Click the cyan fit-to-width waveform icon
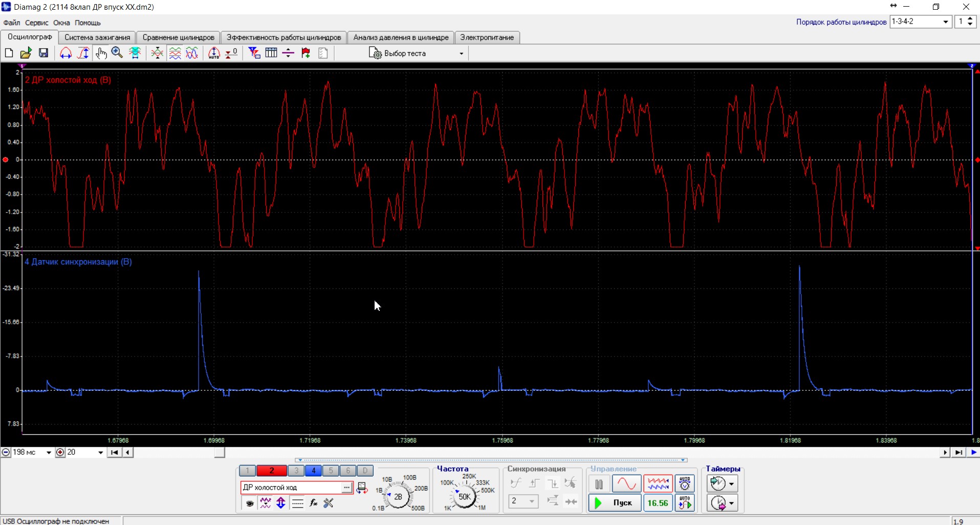The image size is (980, 525). [x=135, y=53]
